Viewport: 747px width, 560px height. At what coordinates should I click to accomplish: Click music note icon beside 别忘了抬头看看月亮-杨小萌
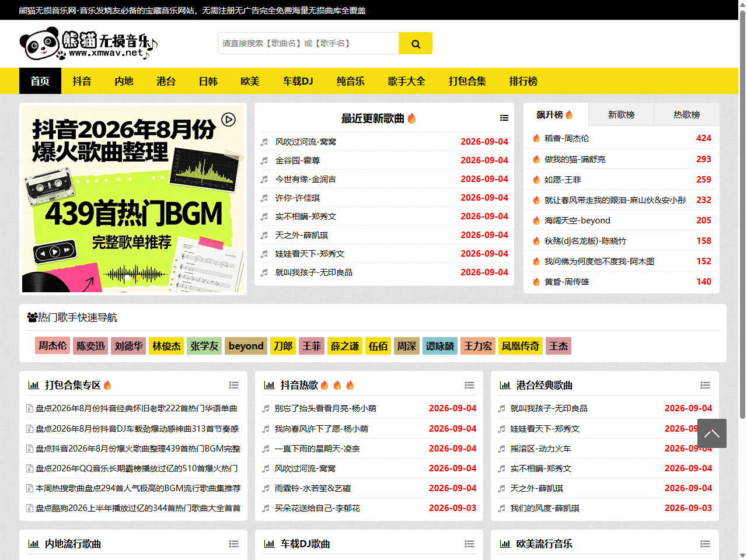[266, 408]
